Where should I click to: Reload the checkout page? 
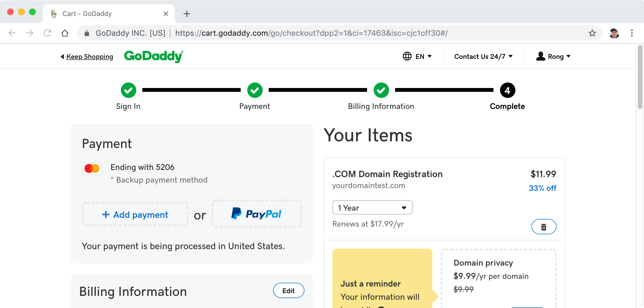click(x=47, y=33)
